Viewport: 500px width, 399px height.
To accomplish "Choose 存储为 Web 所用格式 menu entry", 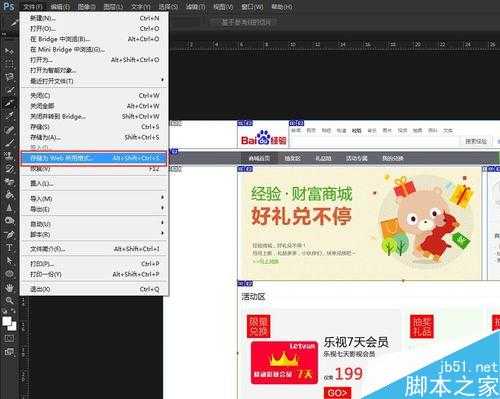I will [x=94, y=158].
